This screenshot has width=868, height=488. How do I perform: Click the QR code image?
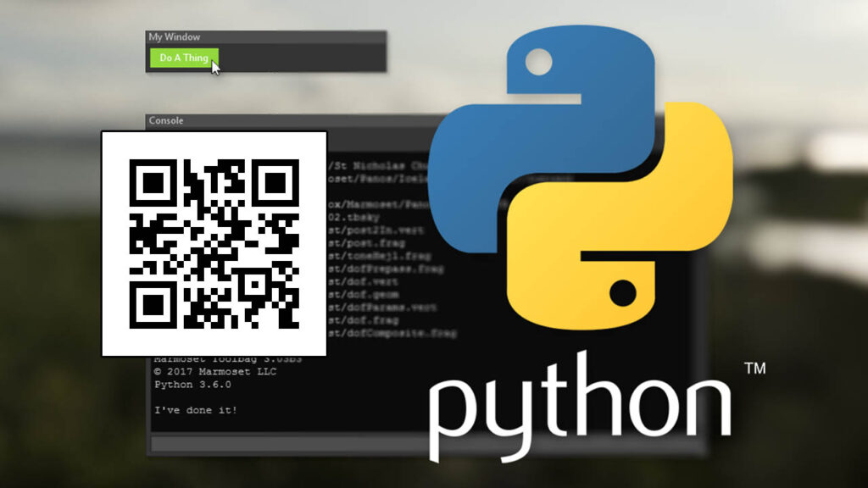tap(214, 240)
